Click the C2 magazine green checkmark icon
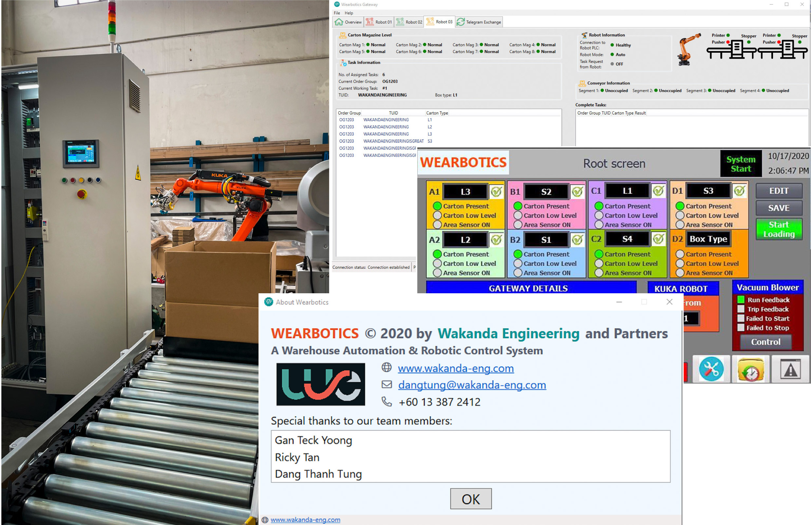This screenshot has height=525, width=812. (x=658, y=239)
